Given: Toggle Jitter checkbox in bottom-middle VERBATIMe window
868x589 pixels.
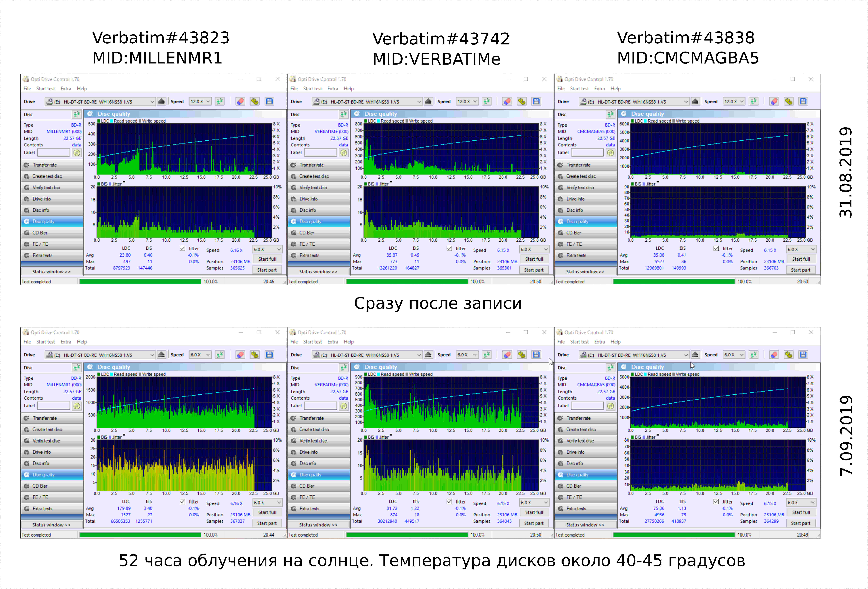Looking at the screenshot, I should click(449, 502).
